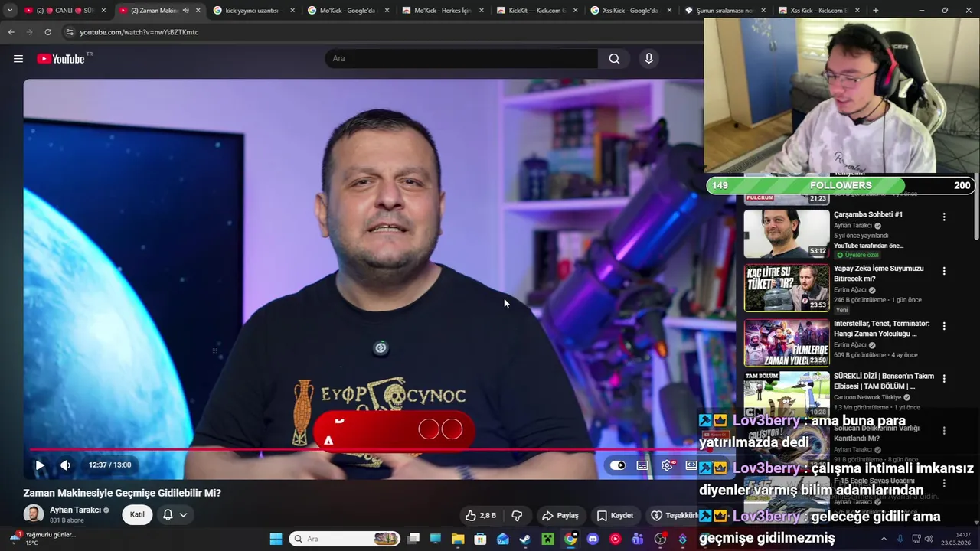Image resolution: width=980 pixels, height=551 pixels.
Task: Open options menu for F-15 Eagle video
Action: pos(944,484)
